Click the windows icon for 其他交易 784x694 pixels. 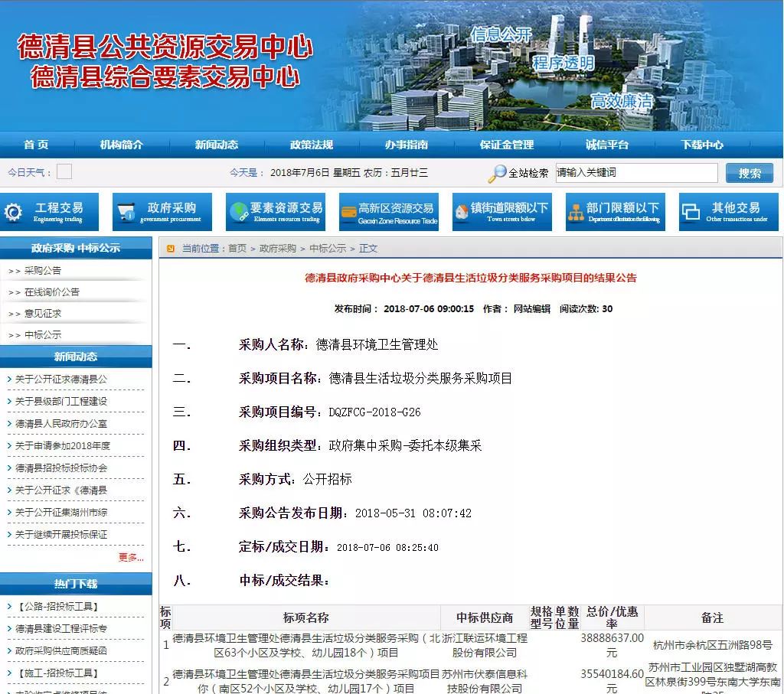click(691, 213)
